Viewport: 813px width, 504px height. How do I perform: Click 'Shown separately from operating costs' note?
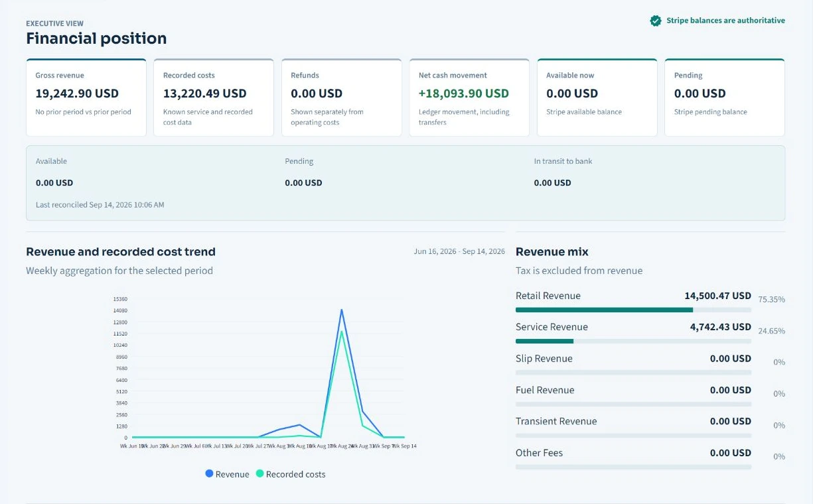click(x=327, y=117)
